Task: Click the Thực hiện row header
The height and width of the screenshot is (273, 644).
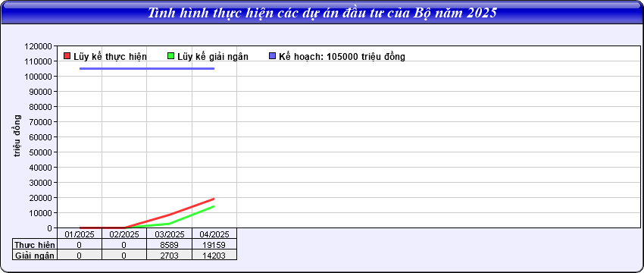Action: coord(35,245)
